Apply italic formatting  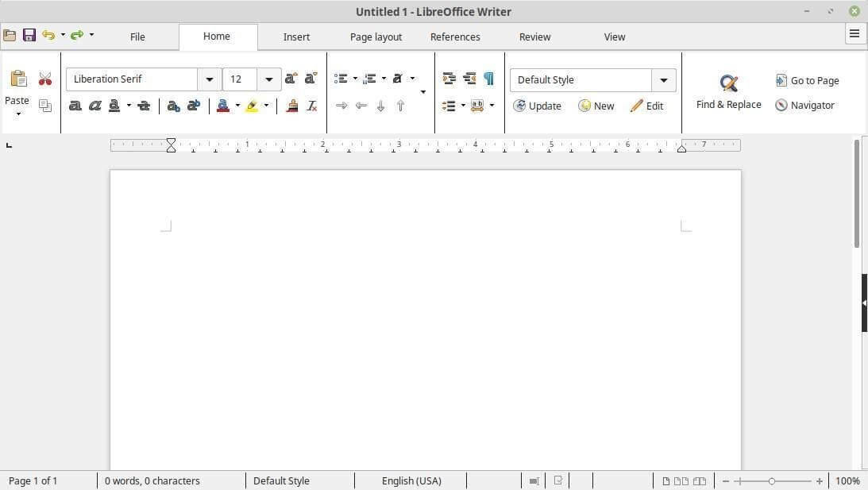coord(95,106)
